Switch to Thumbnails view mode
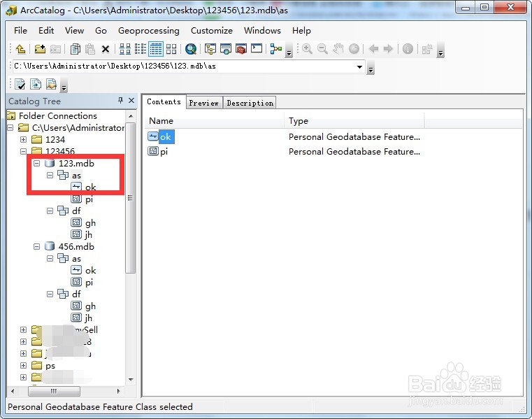532x419 pixels. point(171,49)
